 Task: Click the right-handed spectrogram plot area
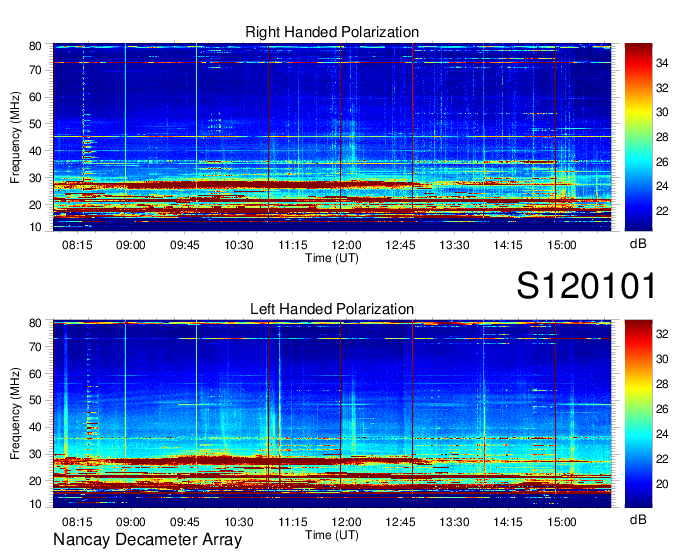coord(332,137)
